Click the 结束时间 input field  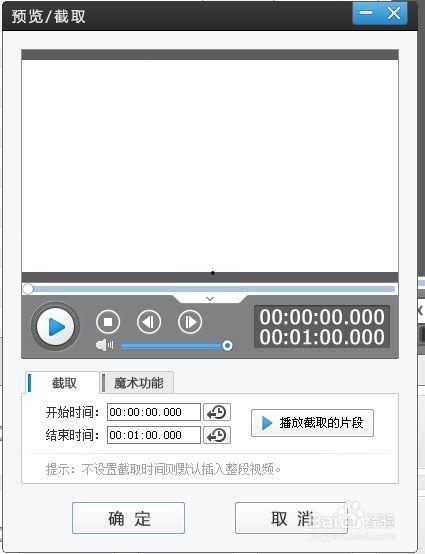[154, 435]
